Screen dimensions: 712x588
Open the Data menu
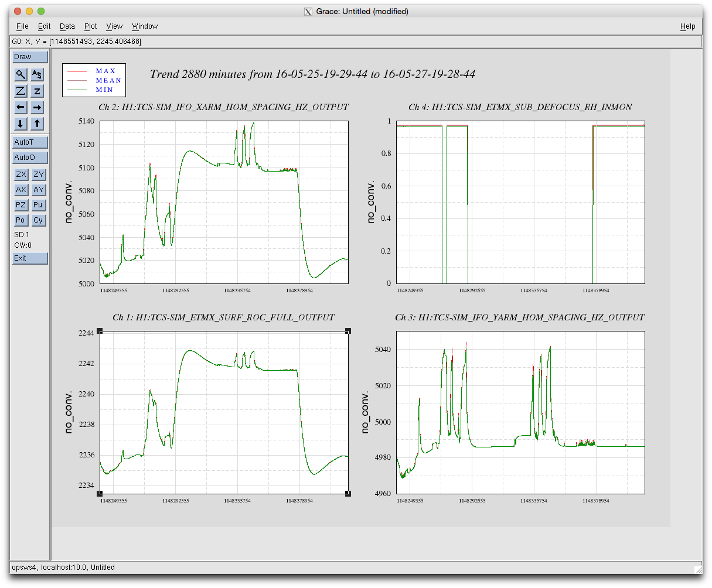coord(67,26)
